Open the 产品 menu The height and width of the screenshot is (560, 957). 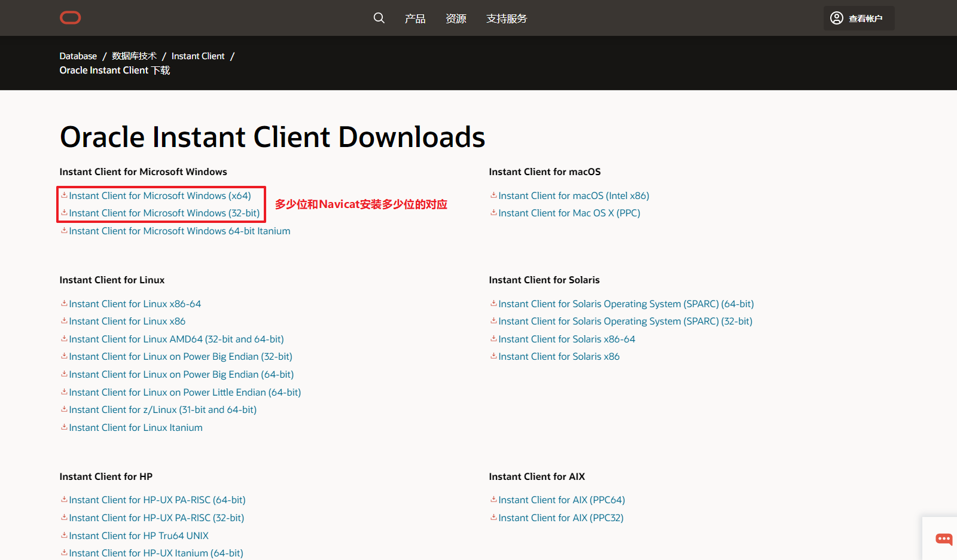tap(415, 19)
